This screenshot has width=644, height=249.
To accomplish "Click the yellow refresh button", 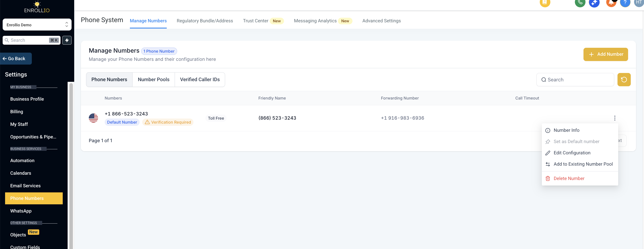I will (624, 80).
